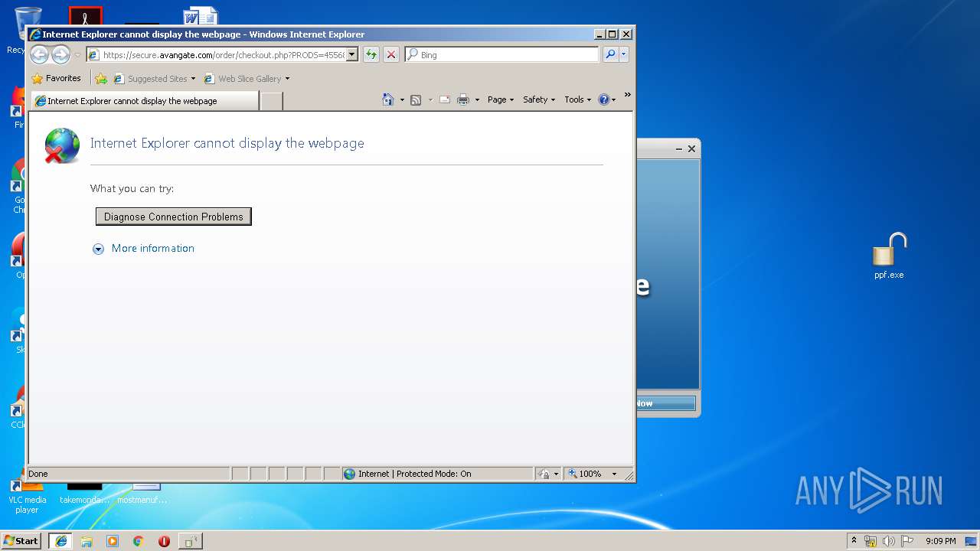
Task: Click the Internet Protected Mode status zone
Action: coord(437,474)
